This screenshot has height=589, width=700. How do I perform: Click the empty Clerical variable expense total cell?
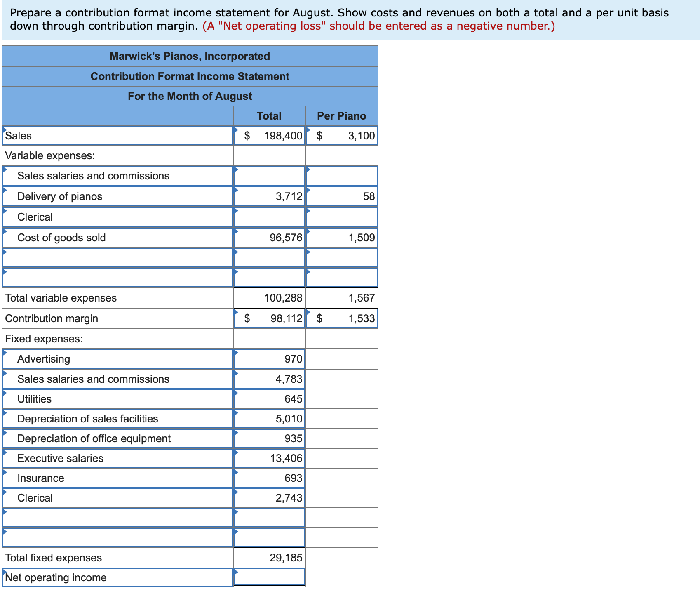[270, 217]
